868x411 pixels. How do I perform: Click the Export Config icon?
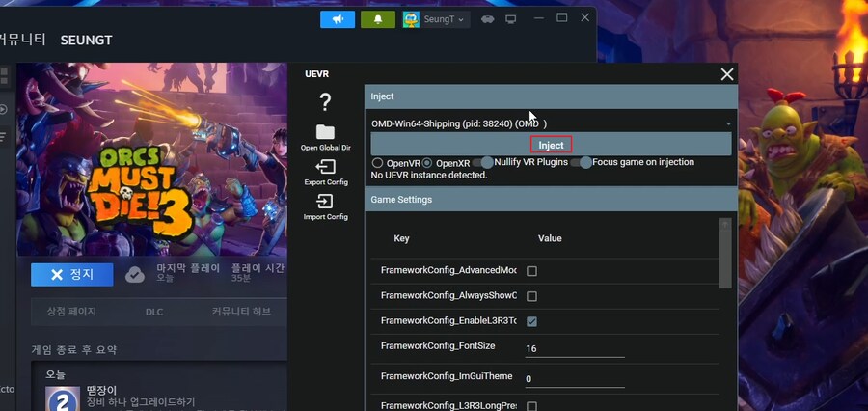pyautogui.click(x=326, y=166)
